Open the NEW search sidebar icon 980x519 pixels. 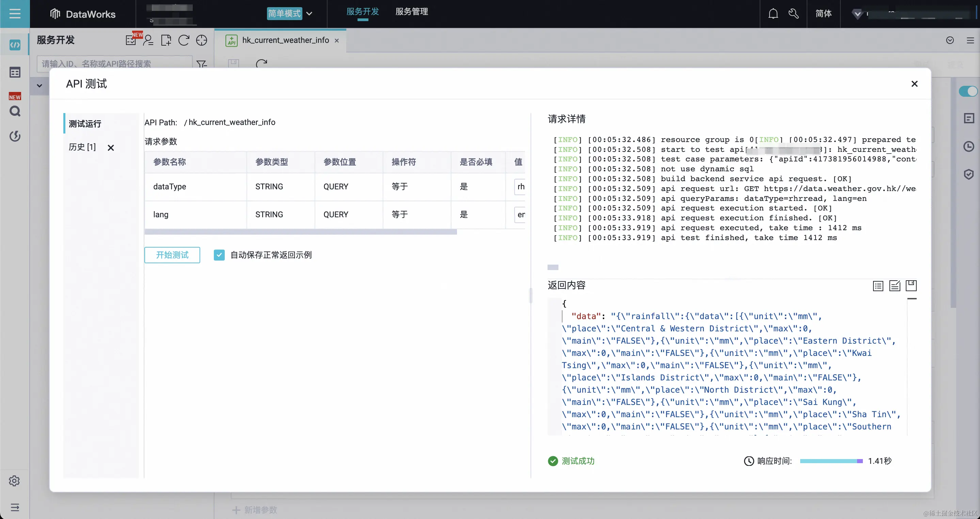pos(15,111)
